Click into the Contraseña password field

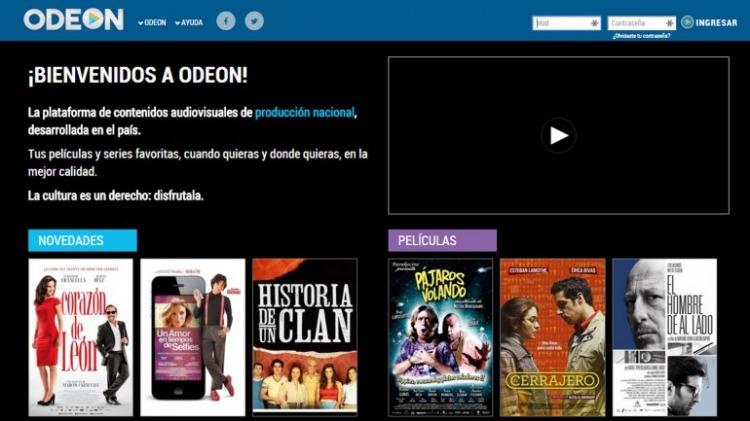pos(641,23)
